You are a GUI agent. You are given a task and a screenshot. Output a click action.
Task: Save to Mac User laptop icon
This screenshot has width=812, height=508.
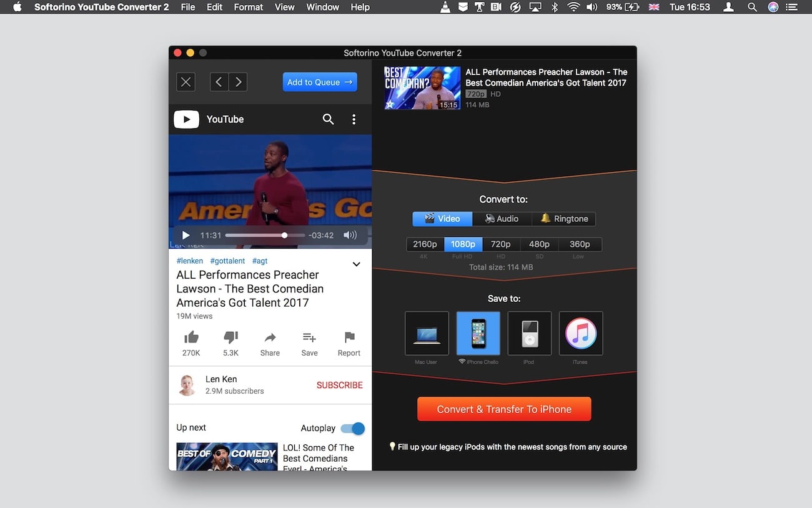click(427, 333)
